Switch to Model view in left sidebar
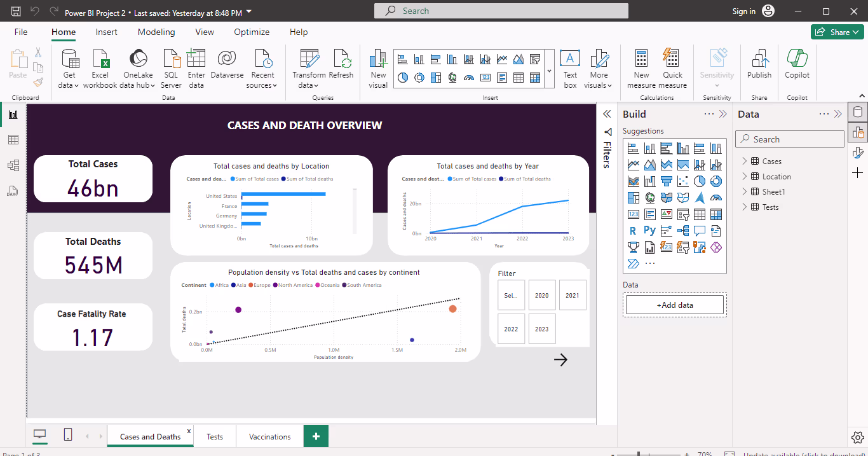Viewport: 868px width, 456px height. pyautogui.click(x=13, y=165)
